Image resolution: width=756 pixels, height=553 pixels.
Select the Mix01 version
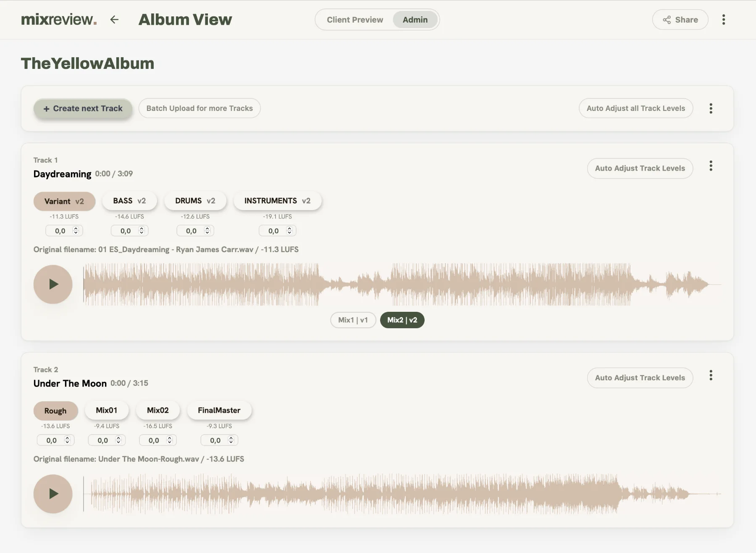(107, 411)
